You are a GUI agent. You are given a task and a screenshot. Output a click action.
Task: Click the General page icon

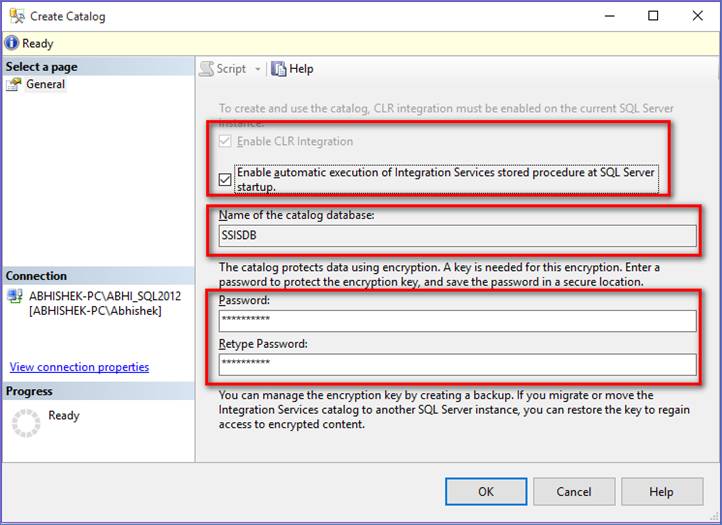[x=14, y=84]
